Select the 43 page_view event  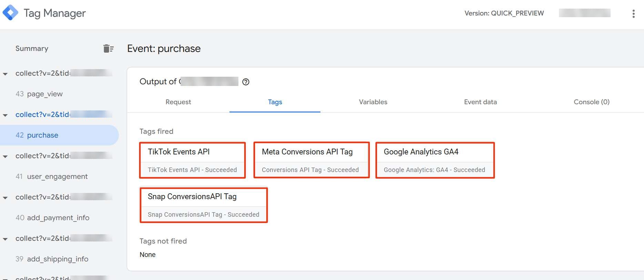[59, 94]
